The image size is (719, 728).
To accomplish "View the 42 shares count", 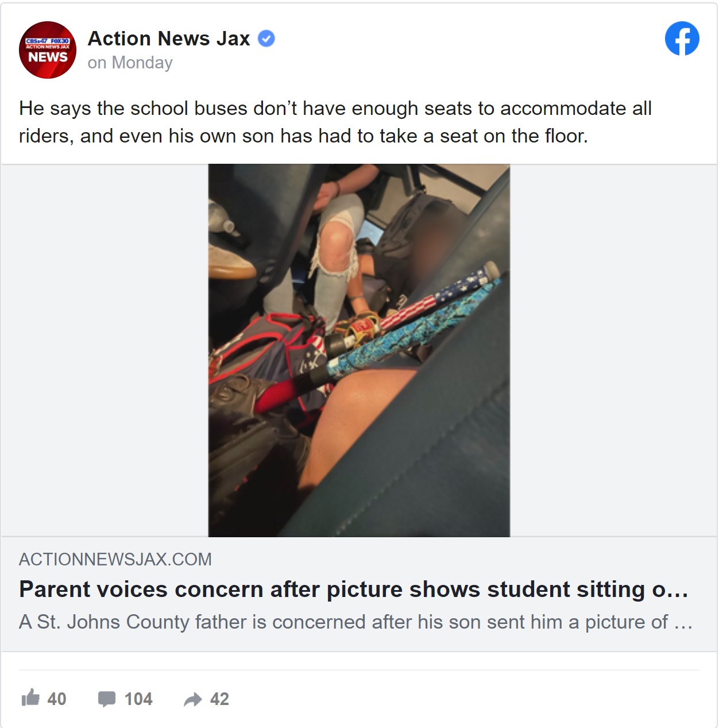I will click(x=219, y=699).
